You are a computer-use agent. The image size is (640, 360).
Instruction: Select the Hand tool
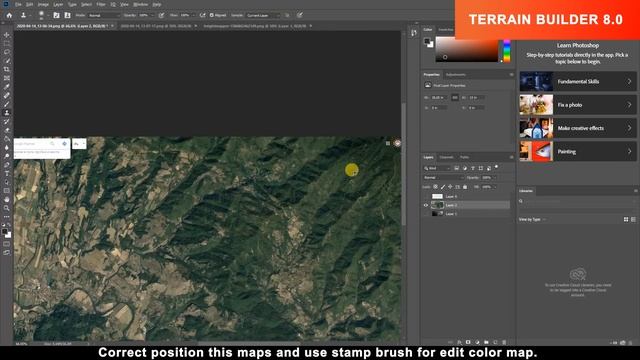coord(7,199)
